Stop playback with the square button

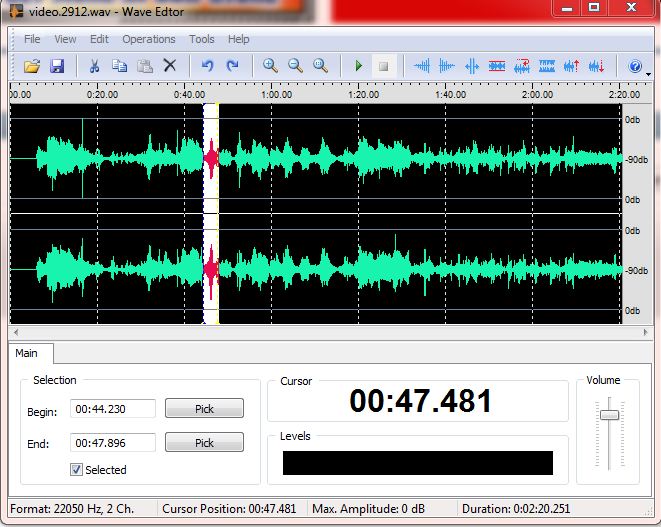tap(383, 66)
